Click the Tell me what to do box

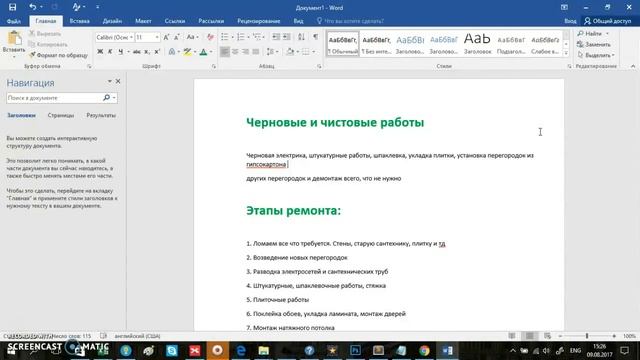[350, 21]
